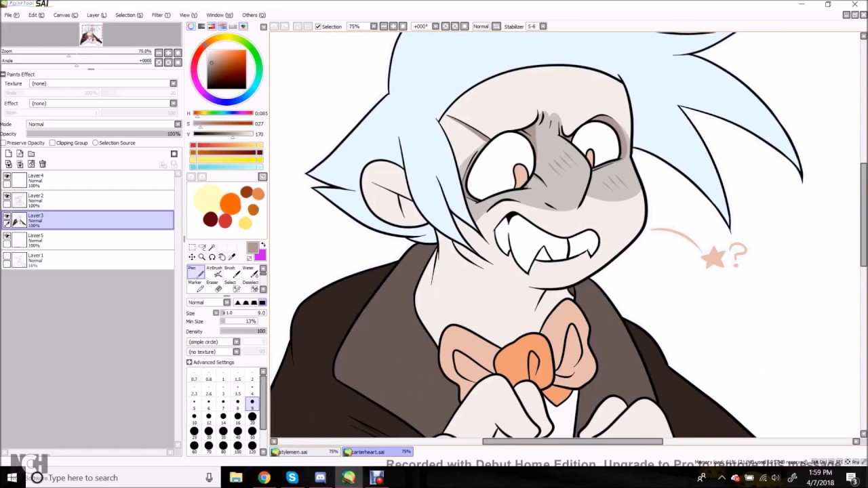This screenshot has height=488, width=868.
Task: Adjust the brush Density slider
Action: coord(243,331)
